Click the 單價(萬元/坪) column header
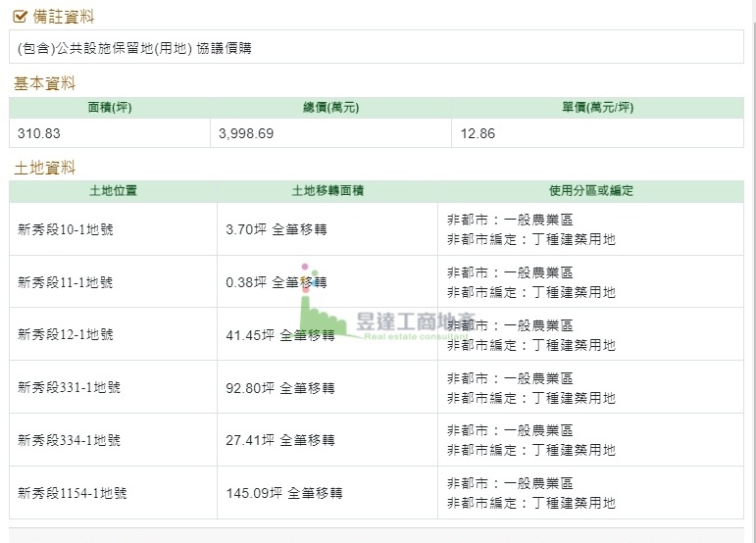 click(x=597, y=108)
